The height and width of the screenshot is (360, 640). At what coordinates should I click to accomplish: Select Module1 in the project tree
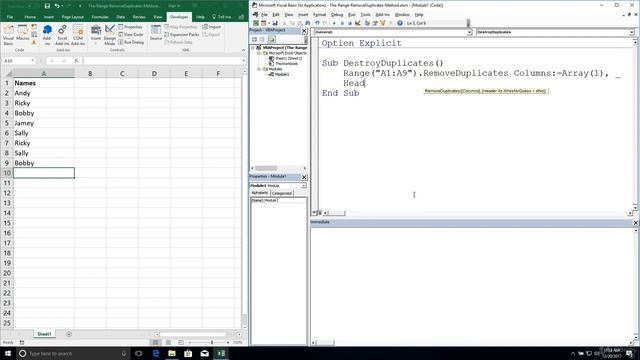click(x=282, y=74)
